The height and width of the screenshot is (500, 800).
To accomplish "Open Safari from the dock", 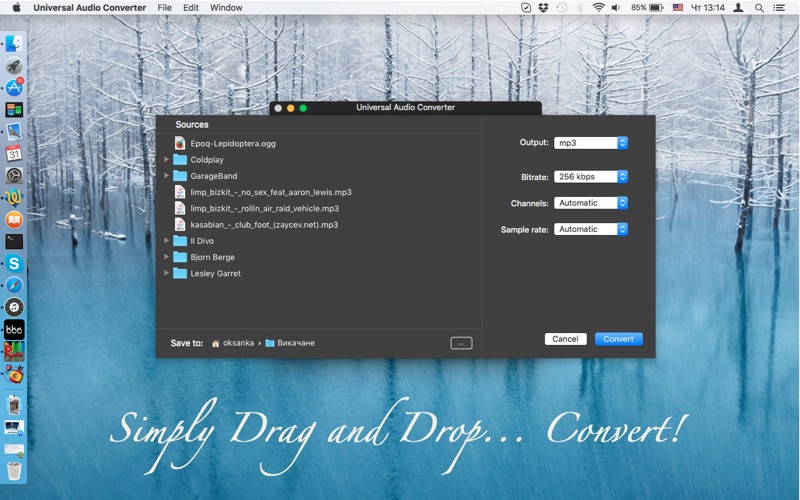I will pos(14,285).
